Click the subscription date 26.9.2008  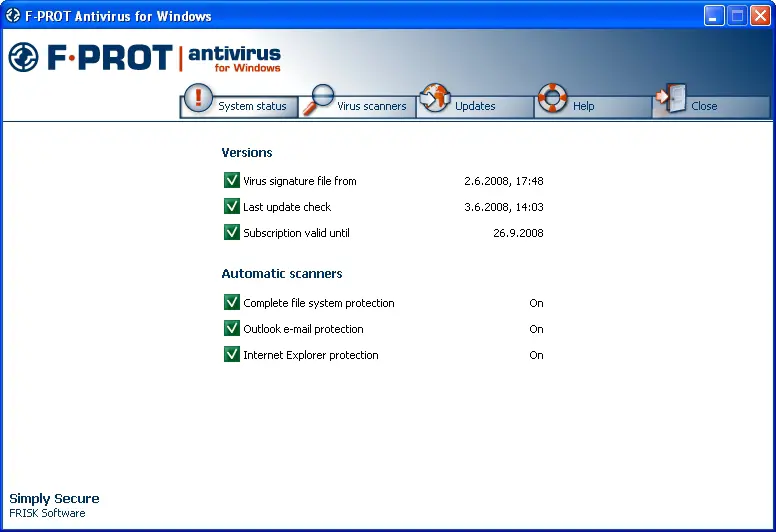pyautogui.click(x=518, y=233)
